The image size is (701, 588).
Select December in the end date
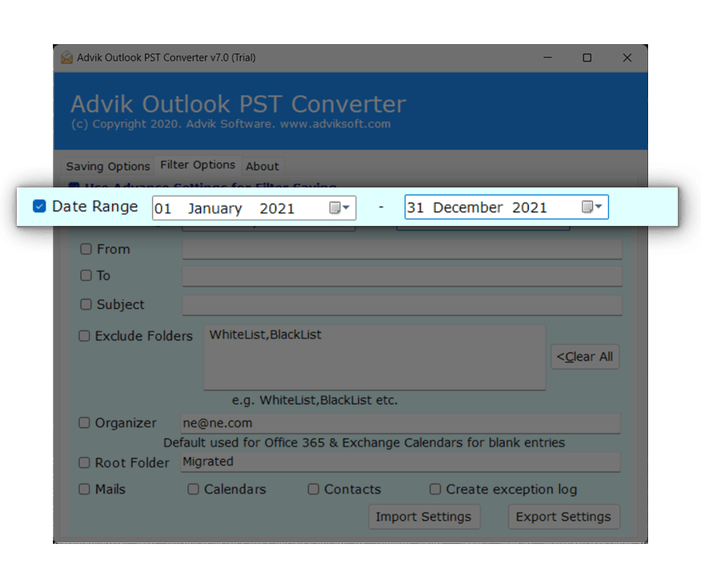tap(468, 207)
